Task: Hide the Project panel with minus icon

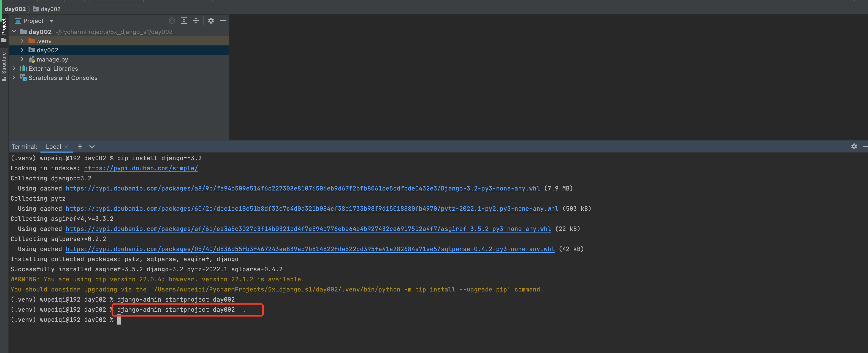Action: (223, 21)
